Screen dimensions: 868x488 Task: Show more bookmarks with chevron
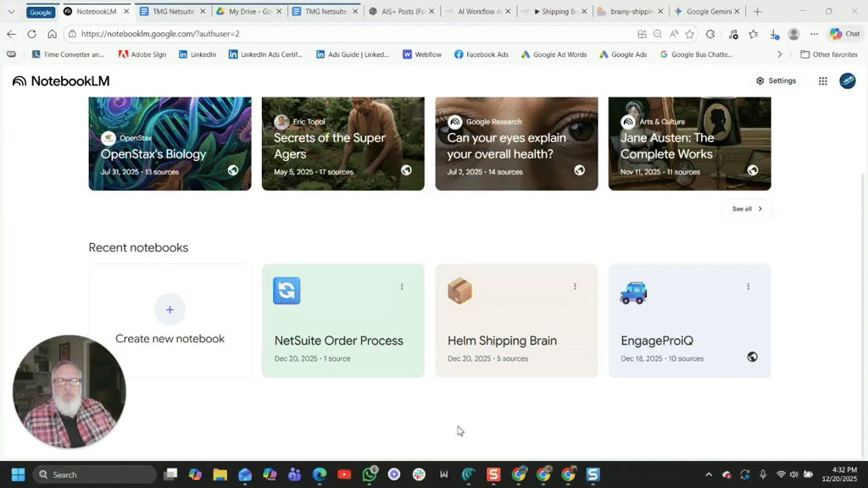click(x=780, y=54)
